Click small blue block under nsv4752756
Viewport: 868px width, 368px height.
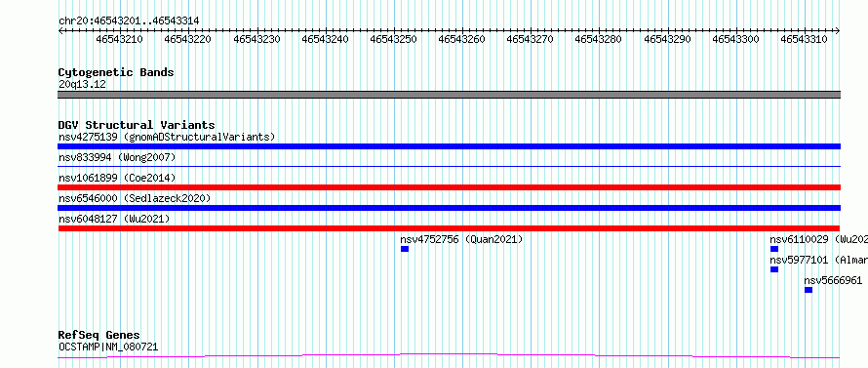point(405,249)
